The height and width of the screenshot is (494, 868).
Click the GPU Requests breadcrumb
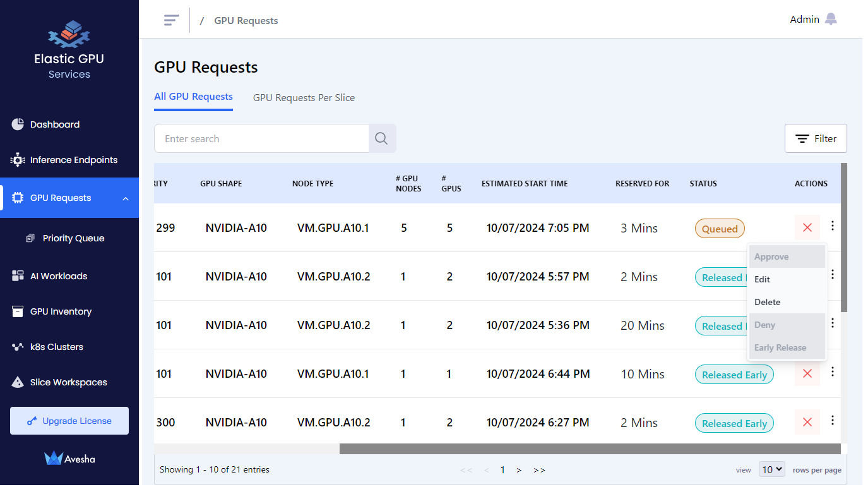pos(246,21)
